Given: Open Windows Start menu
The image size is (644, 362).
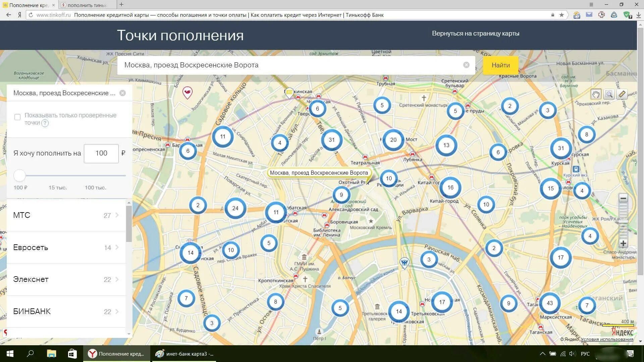Looking at the screenshot, I should tap(10, 354).
